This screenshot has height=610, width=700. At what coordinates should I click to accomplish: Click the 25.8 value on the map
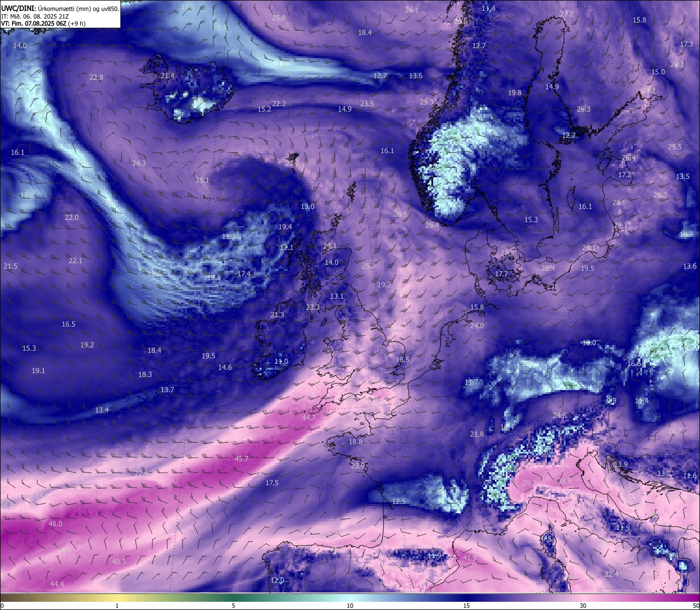(279, 18)
